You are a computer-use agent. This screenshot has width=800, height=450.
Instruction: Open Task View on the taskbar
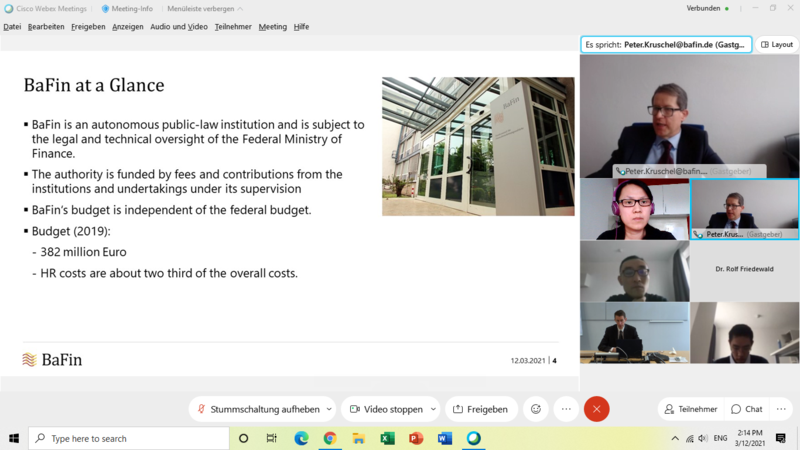[x=271, y=438]
